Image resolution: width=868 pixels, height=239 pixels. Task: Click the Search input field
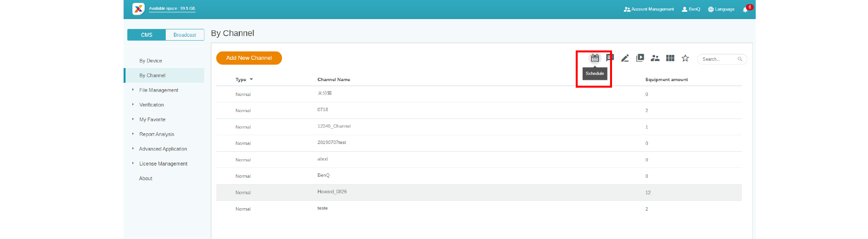pos(718,59)
